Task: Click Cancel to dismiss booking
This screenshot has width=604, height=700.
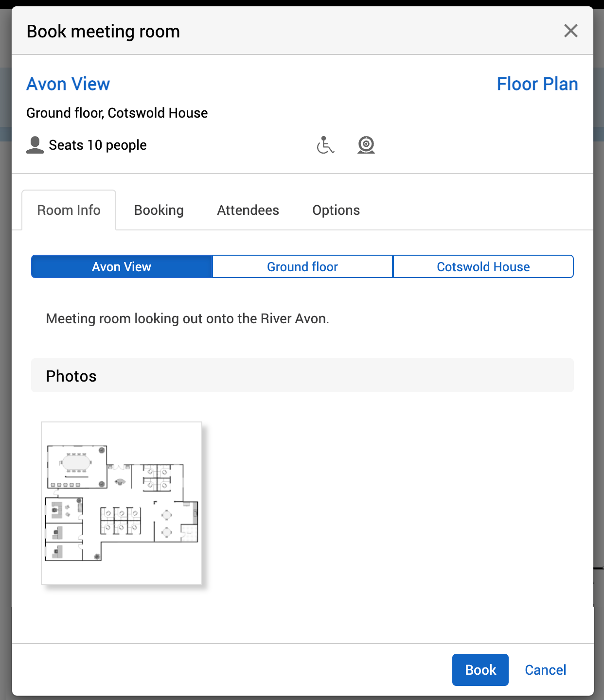Action: (545, 670)
